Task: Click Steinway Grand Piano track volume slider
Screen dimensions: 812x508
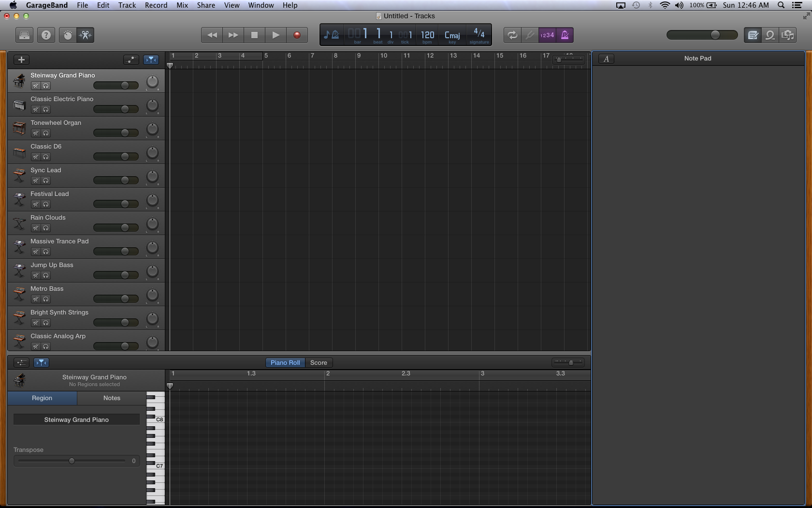Action: tap(116, 86)
